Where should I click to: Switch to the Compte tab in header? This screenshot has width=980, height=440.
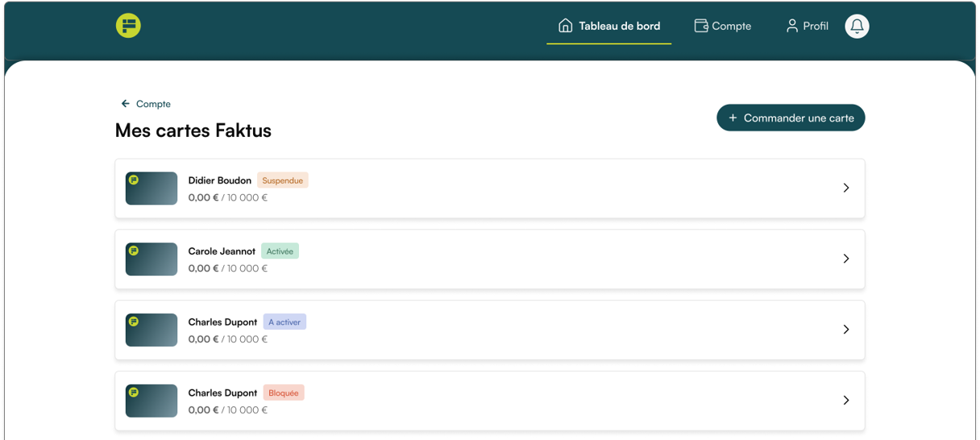point(723,26)
